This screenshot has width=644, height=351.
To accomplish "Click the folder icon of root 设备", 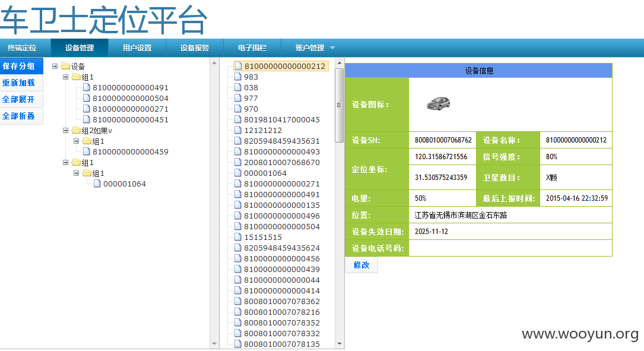I will coord(66,66).
